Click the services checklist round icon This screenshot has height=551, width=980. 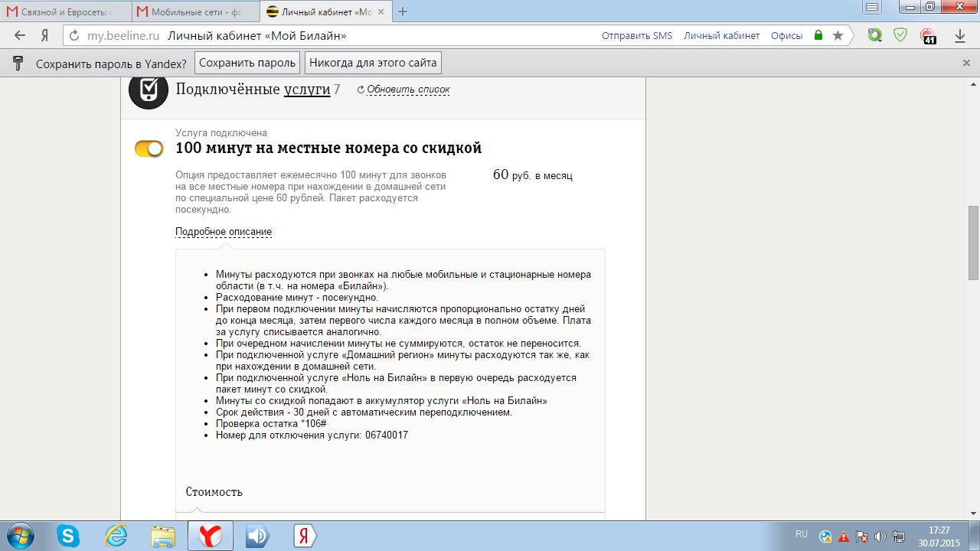[x=149, y=90]
